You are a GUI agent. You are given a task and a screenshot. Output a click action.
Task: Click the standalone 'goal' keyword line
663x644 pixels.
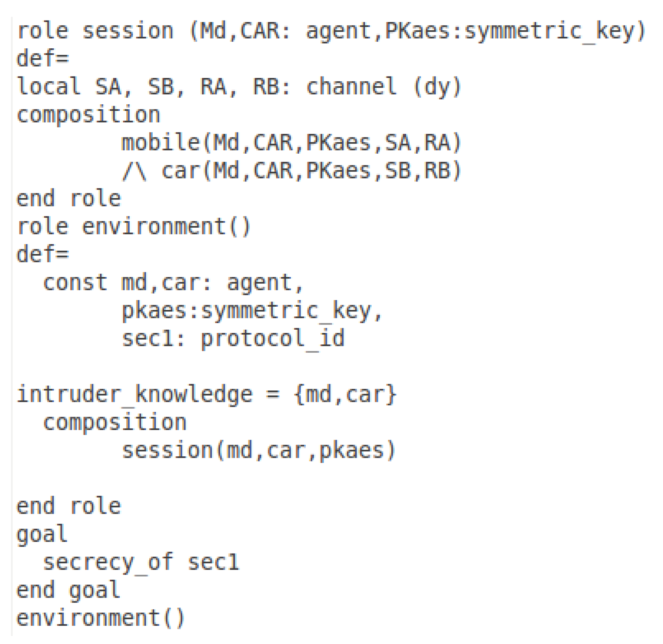[x=42, y=534]
